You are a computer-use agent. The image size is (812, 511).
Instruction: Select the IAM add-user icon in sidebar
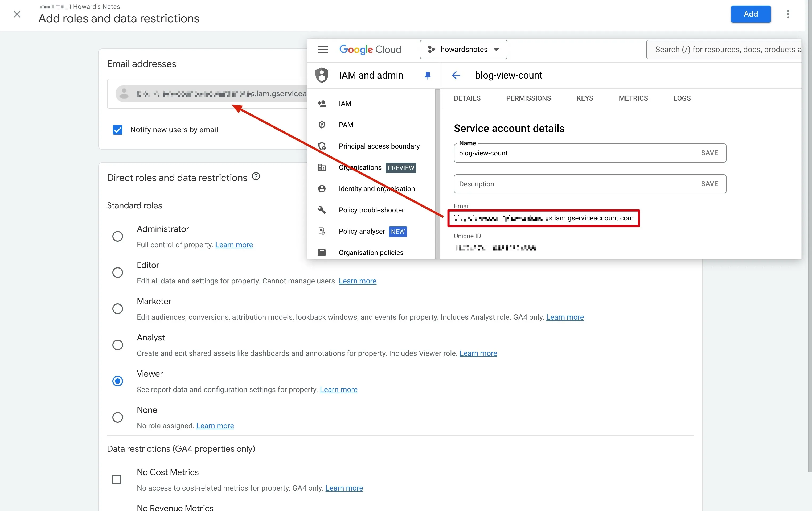point(322,103)
